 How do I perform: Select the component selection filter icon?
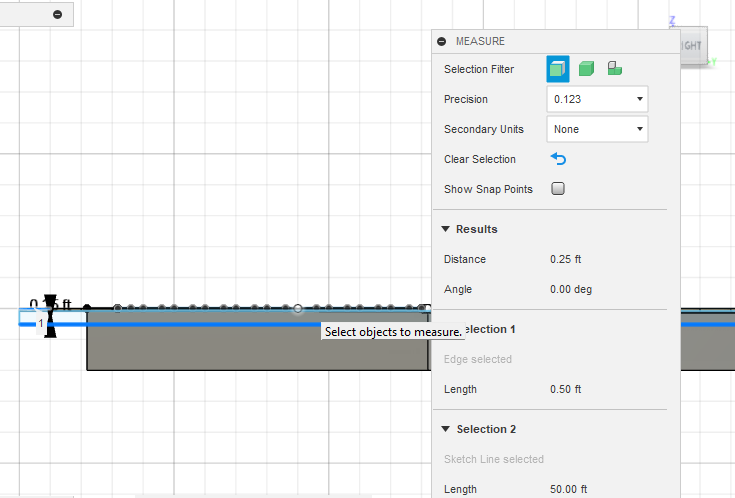click(x=615, y=68)
